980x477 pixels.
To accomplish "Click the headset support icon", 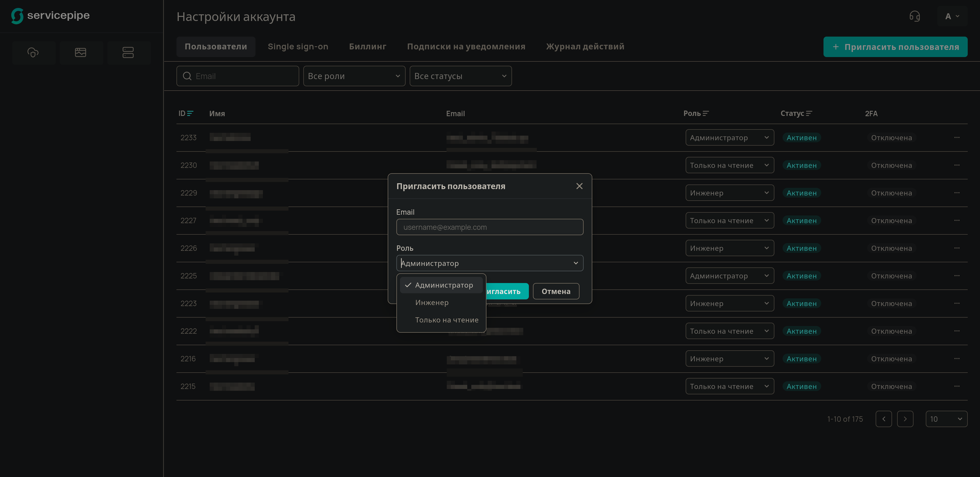I will (x=915, y=16).
